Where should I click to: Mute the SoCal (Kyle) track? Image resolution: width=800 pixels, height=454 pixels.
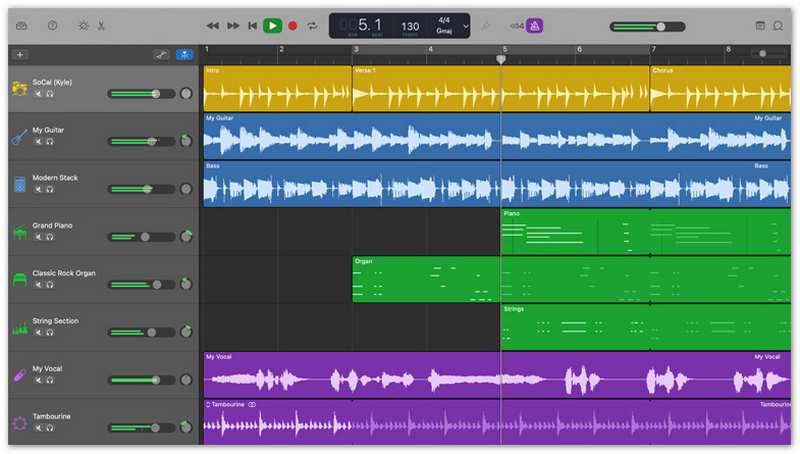[x=38, y=94]
